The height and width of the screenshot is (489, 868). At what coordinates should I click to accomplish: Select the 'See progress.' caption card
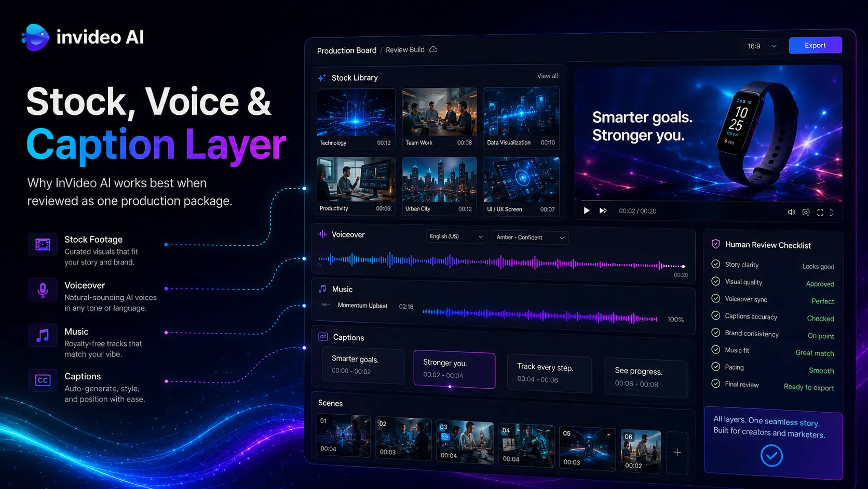646,378
